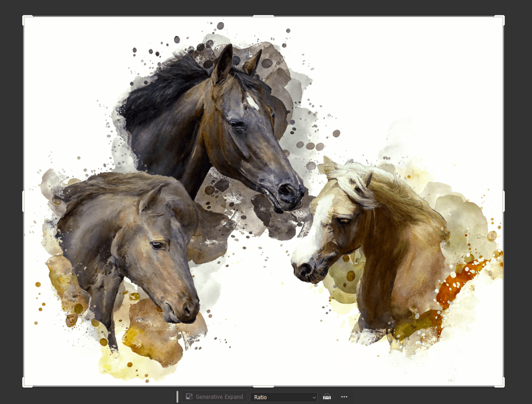The width and height of the screenshot is (532, 404).
Task: Click the top-center crop edge handle
Action: [x=263, y=16]
